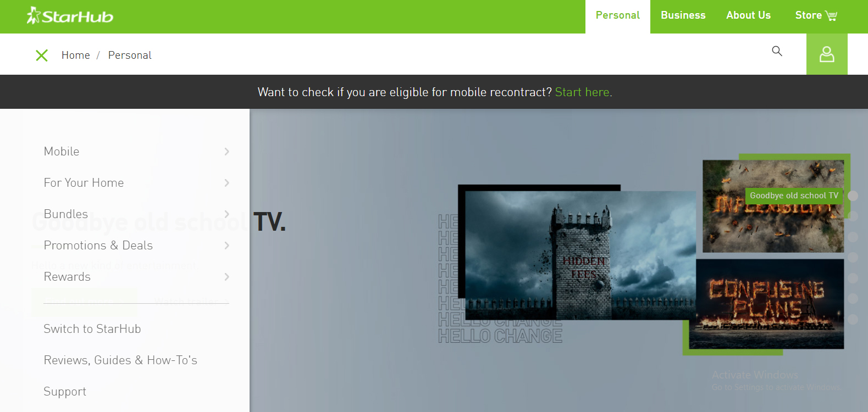Open Reviews, Guides & How-To's

(120, 360)
